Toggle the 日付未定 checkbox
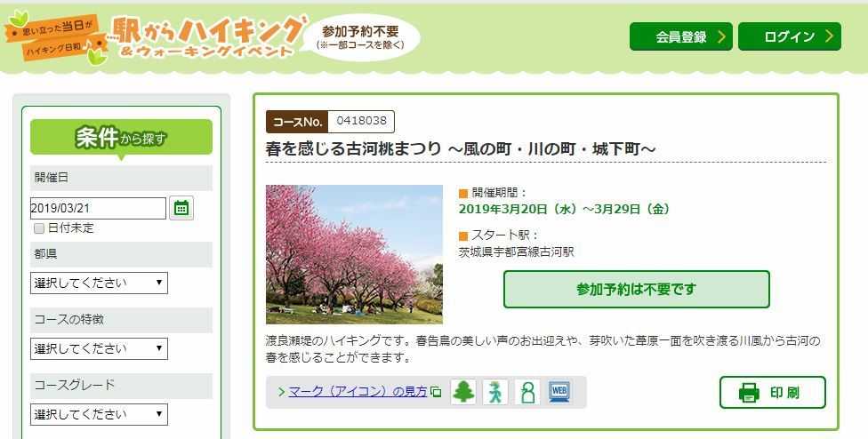This screenshot has height=439, width=868. (39, 228)
